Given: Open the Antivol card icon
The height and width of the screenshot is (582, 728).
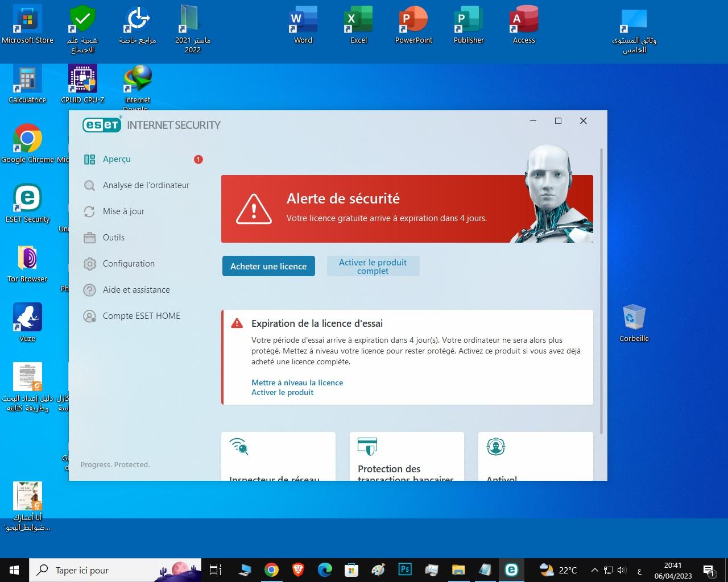Looking at the screenshot, I should (x=496, y=447).
